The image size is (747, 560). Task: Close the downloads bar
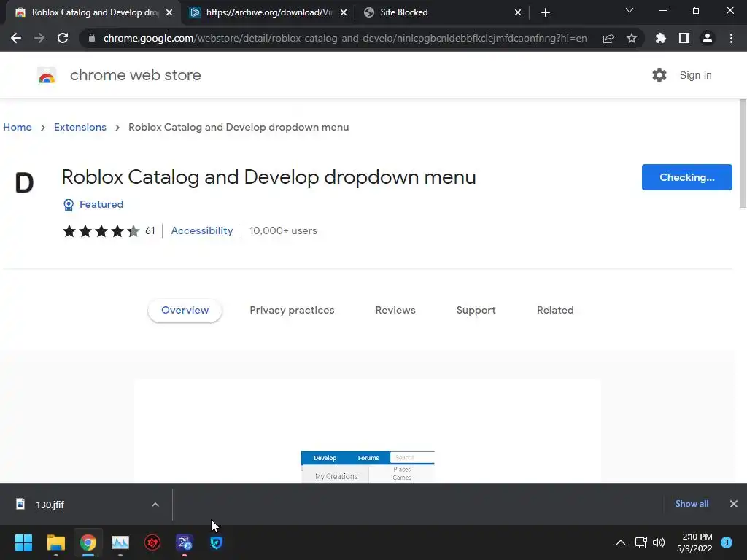point(734,504)
